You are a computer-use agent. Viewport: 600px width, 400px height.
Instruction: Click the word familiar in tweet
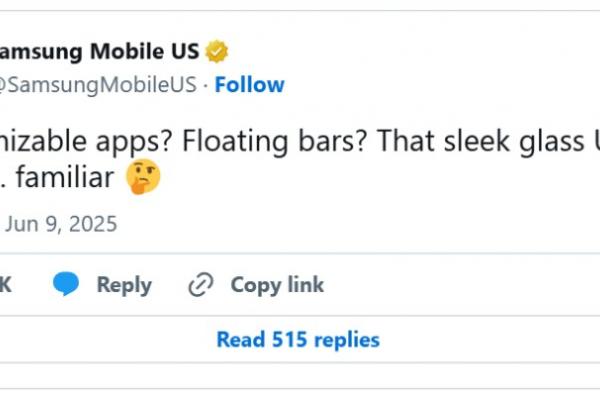65,178
